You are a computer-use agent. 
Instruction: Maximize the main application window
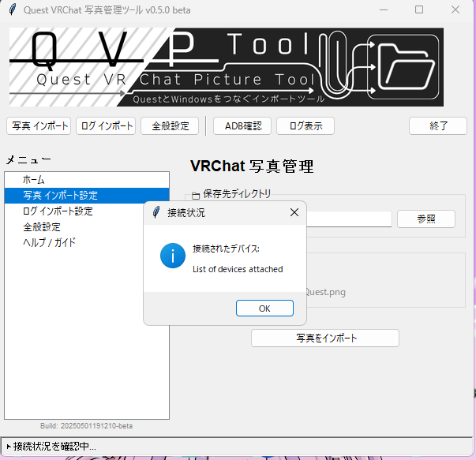[419, 9]
